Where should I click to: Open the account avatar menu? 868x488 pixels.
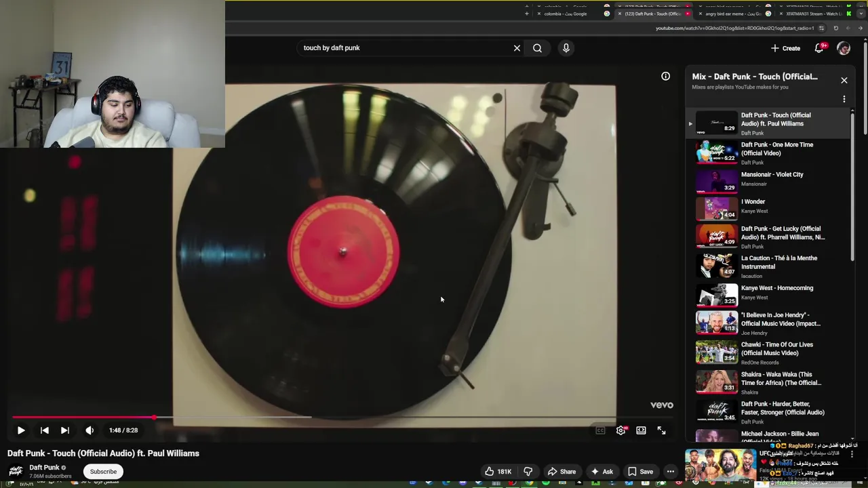pos(844,48)
